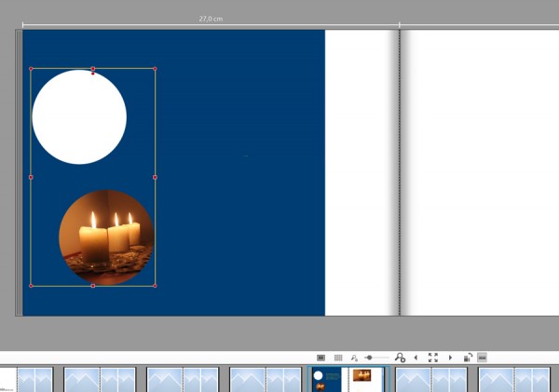Switch to single page view icon
This screenshot has height=392, width=559.
click(320, 358)
